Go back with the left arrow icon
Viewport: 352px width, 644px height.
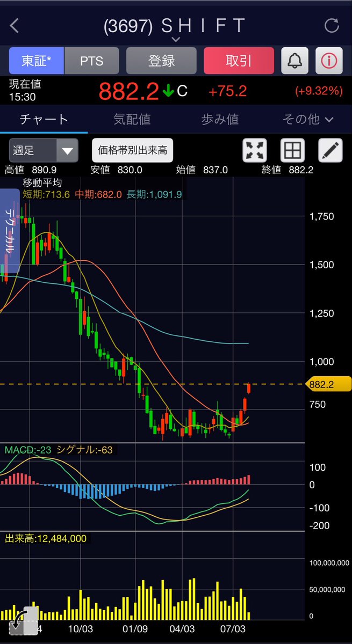pyautogui.click(x=15, y=25)
